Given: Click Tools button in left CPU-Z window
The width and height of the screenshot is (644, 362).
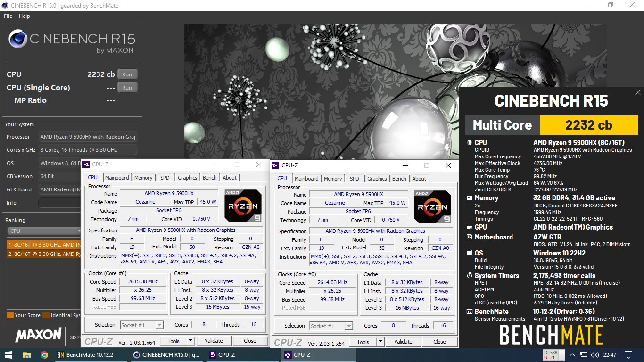Looking at the screenshot, I should (x=173, y=341).
